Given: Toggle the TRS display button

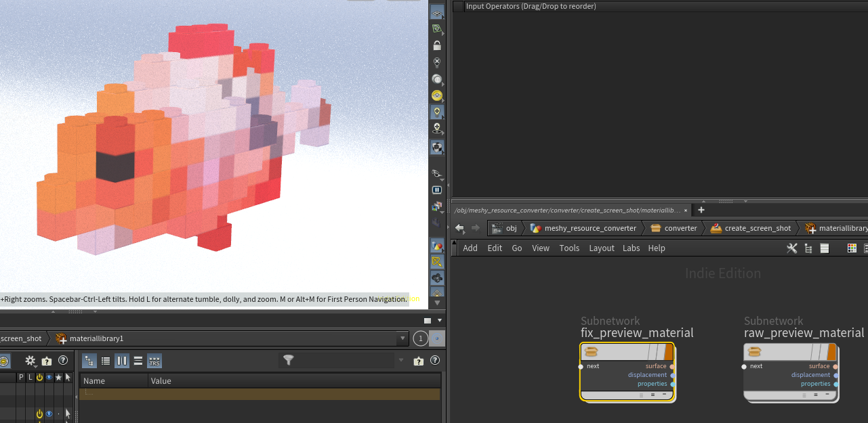Looking at the screenshot, I should (154, 361).
